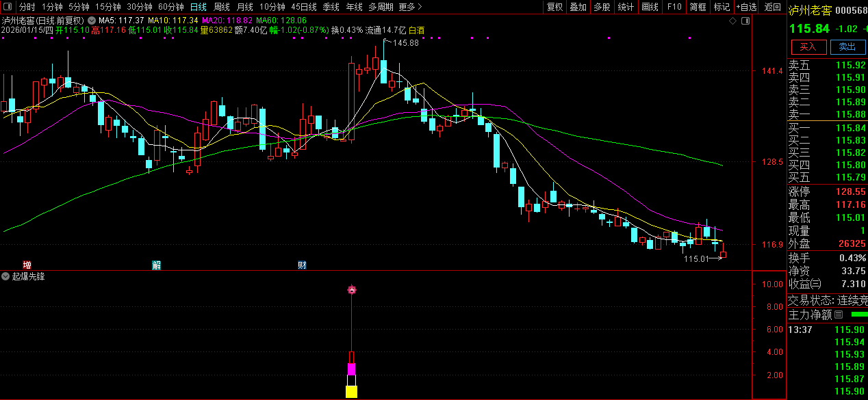Image resolution: width=868 pixels, height=400 pixels.
Task: Click the 解 event marker on timeline
Action: 156,265
